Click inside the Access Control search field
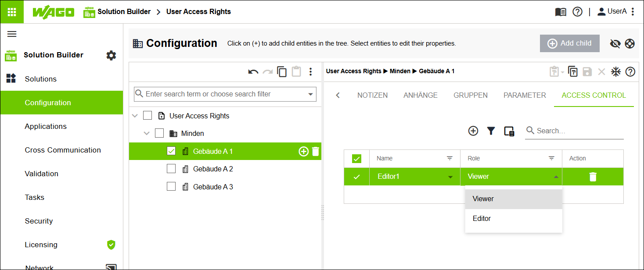The image size is (644, 270). [x=575, y=131]
